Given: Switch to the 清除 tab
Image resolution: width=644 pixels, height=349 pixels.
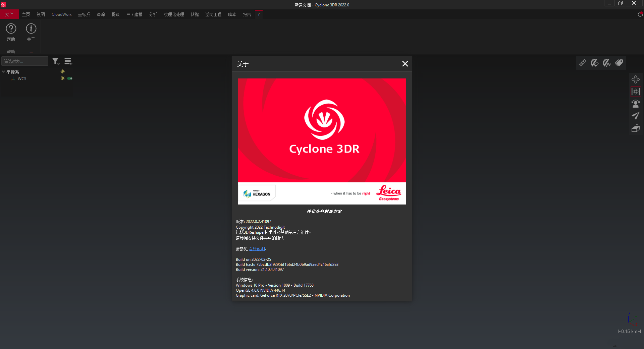Looking at the screenshot, I should pyautogui.click(x=101, y=14).
